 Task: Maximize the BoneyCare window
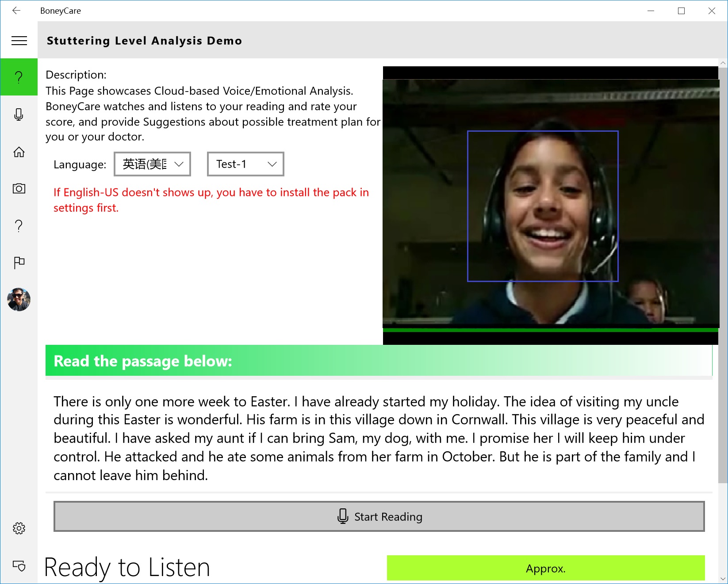681,11
